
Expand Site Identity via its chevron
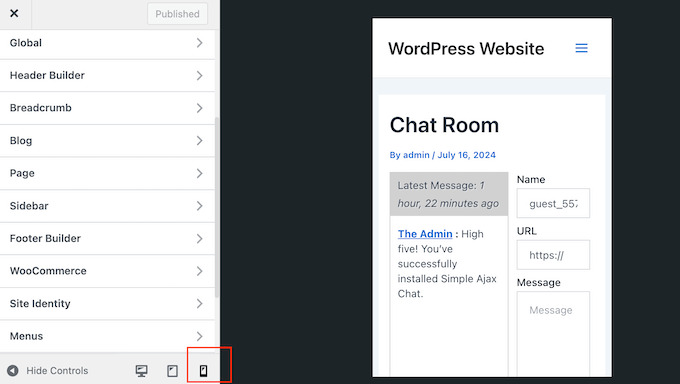(x=199, y=304)
